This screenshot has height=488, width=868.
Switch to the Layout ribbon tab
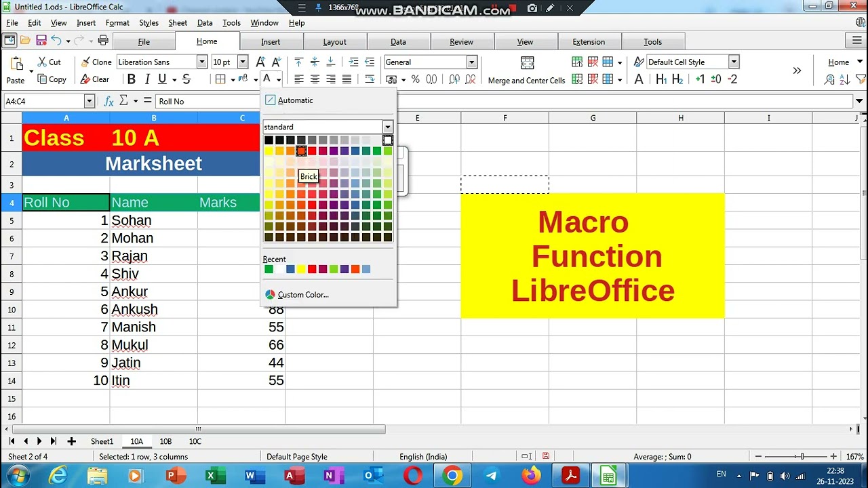click(334, 41)
